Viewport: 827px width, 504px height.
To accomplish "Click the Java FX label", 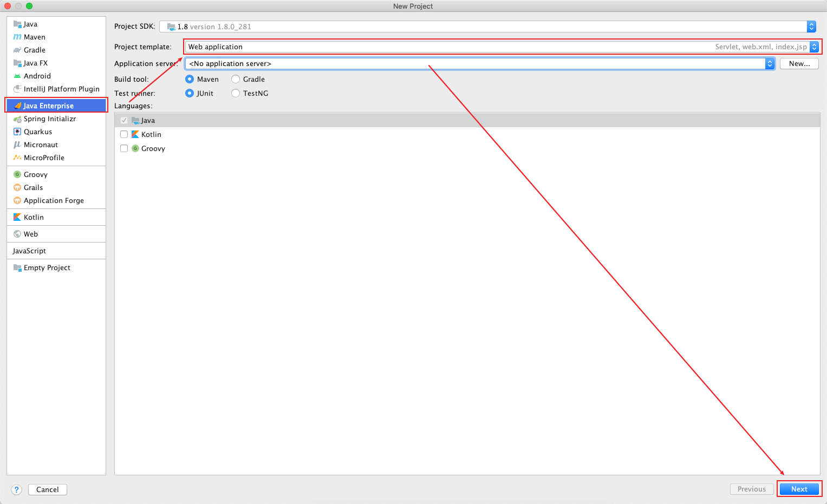I will click(x=36, y=63).
